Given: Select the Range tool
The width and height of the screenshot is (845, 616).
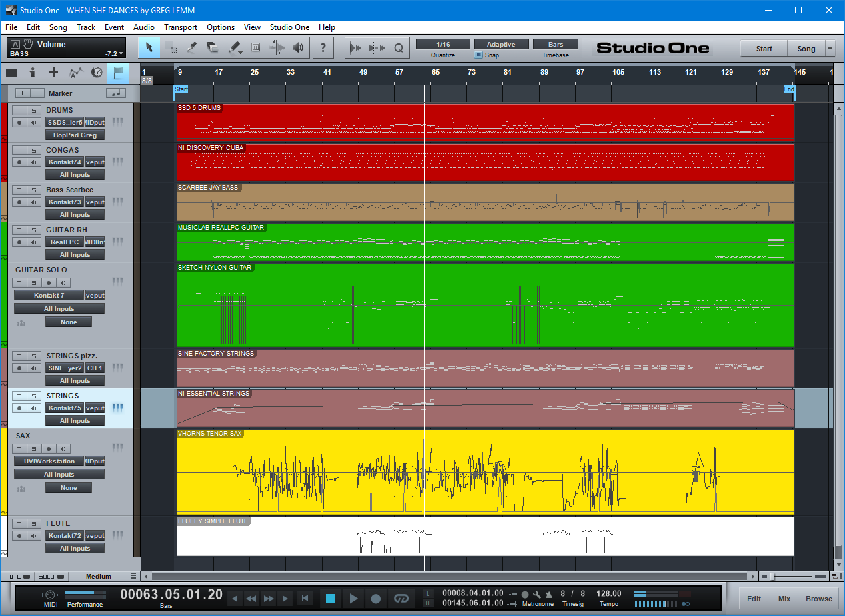Looking at the screenshot, I should coord(171,47).
